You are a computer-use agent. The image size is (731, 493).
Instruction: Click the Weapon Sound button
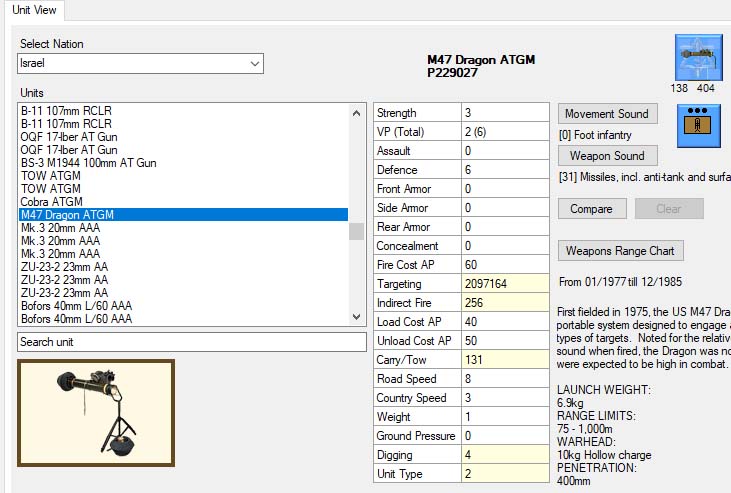point(607,156)
